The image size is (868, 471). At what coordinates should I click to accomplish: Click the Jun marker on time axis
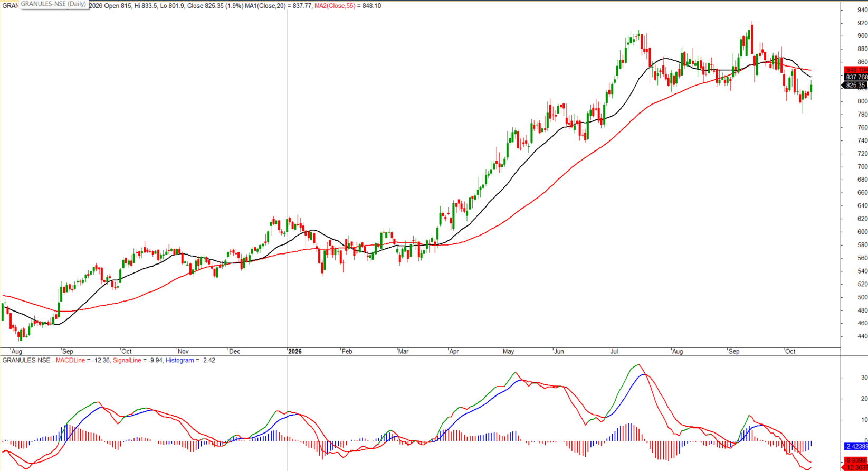click(x=559, y=351)
